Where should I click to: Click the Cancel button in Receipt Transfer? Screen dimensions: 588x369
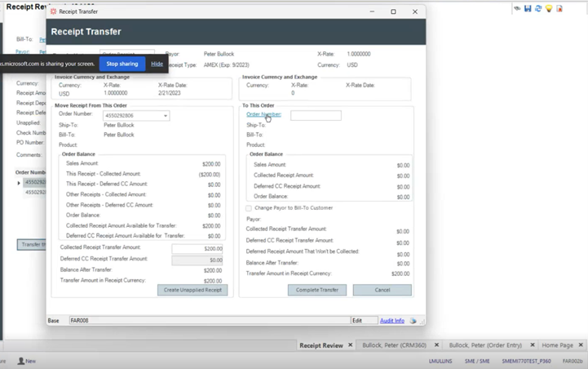(382, 290)
